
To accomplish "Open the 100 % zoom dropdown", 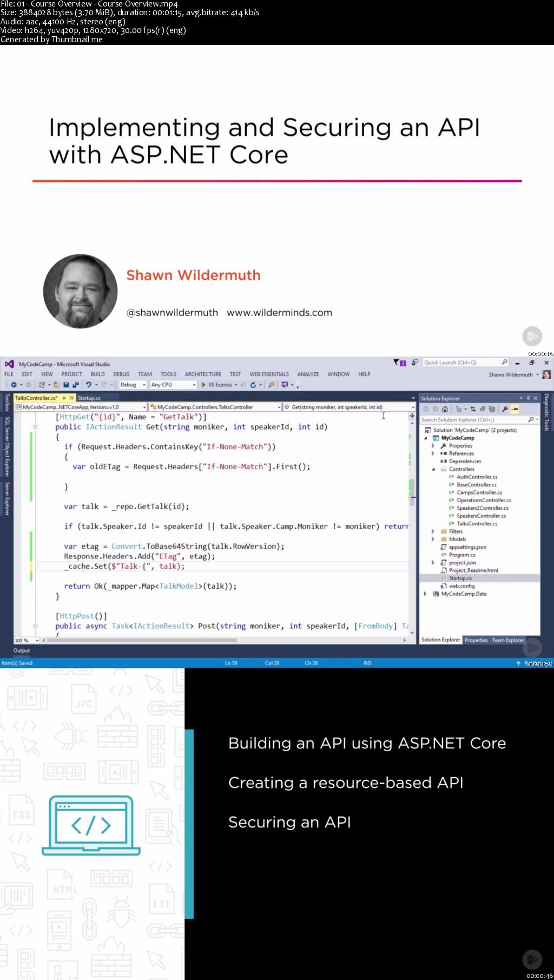I will coord(27,640).
